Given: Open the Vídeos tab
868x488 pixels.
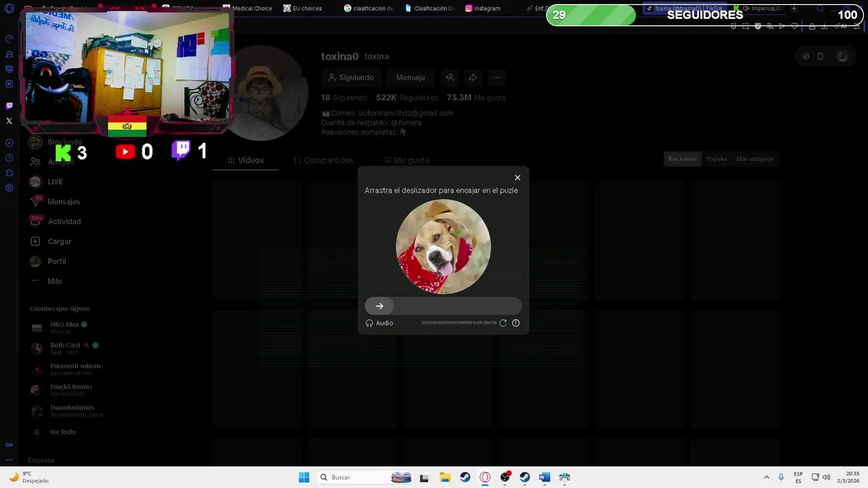Looking at the screenshot, I should pyautogui.click(x=245, y=161).
